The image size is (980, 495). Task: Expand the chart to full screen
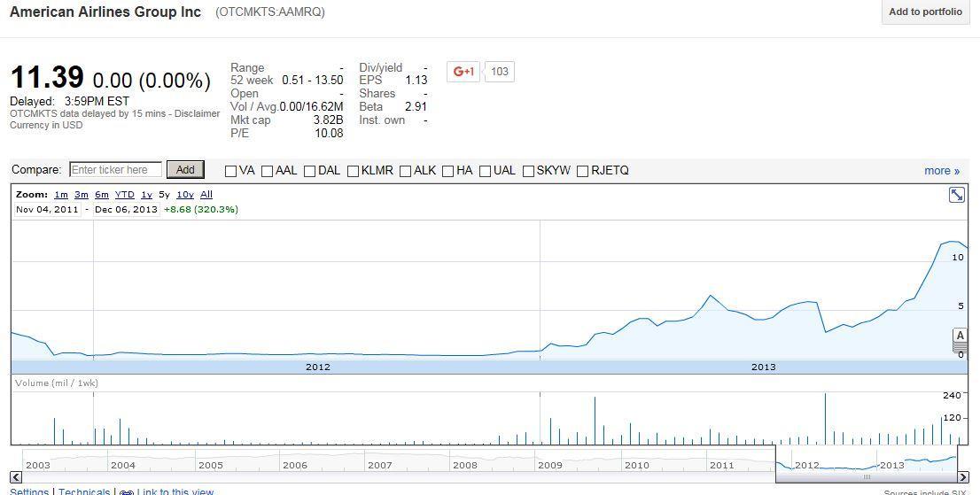click(957, 196)
